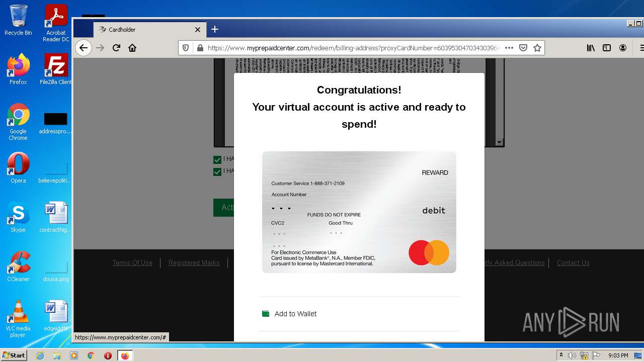Screen dimensions: 644x362
Task: Open volume control in tray
Action: 572,355
